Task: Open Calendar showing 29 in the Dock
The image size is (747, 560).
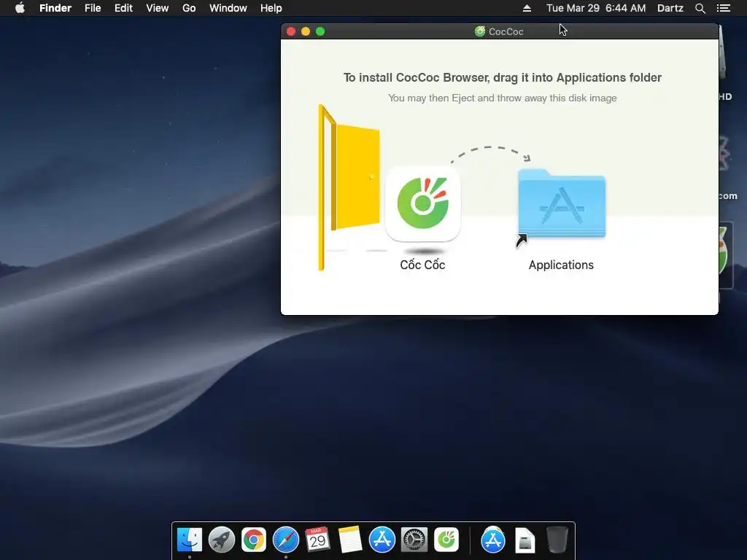Action: pos(317,540)
